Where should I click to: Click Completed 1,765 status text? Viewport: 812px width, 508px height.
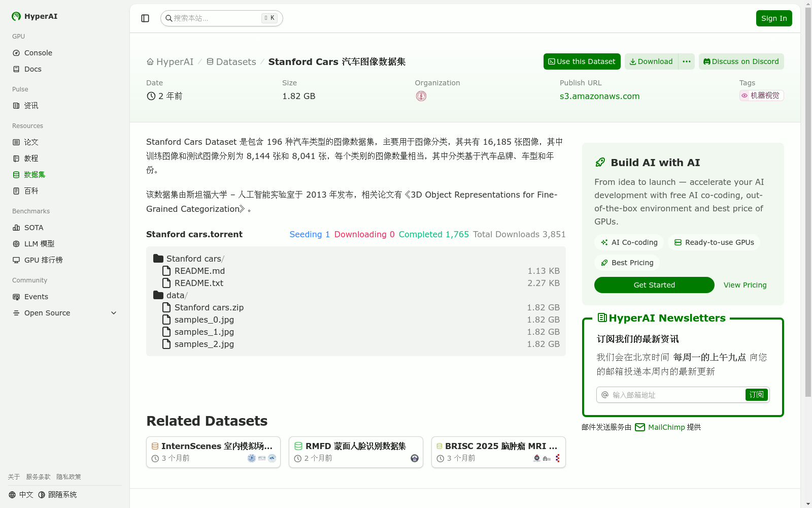click(433, 234)
